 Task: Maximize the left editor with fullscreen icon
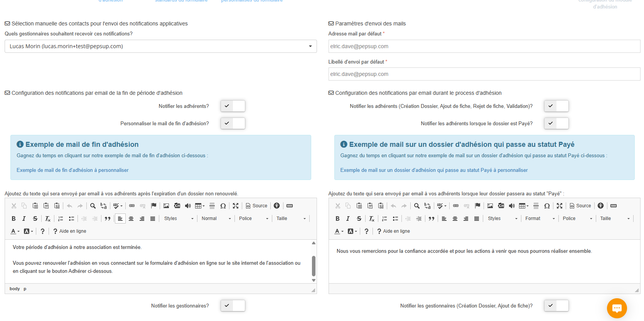[x=236, y=206]
